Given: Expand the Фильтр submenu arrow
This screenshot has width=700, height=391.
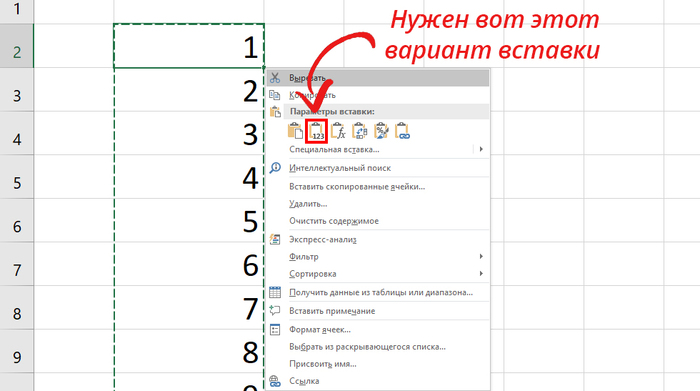Looking at the screenshot, I should [481, 256].
